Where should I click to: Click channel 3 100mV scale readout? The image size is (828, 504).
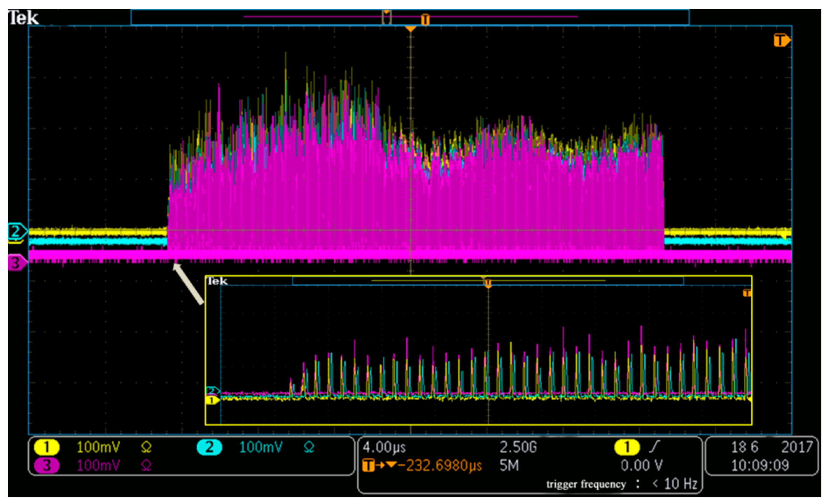point(98,465)
